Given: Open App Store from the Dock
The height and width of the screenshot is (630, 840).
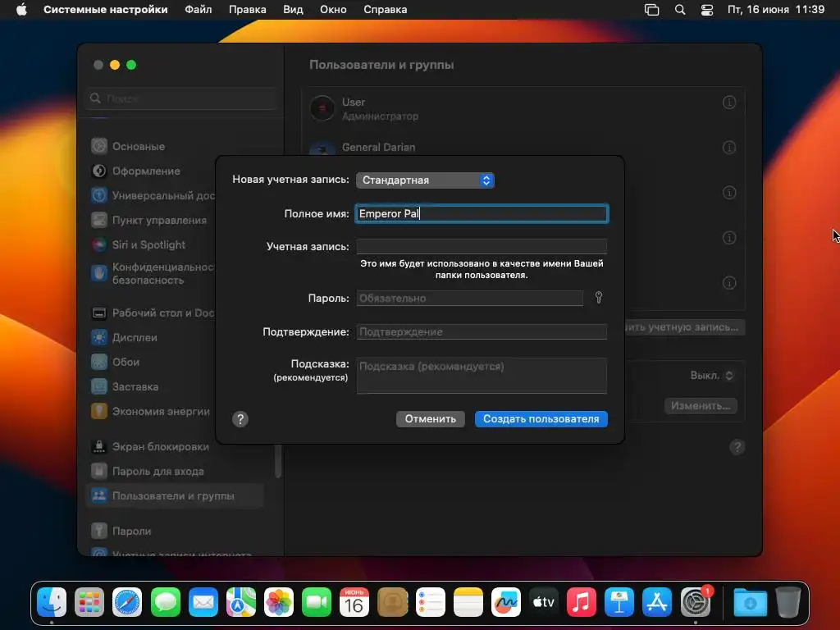Looking at the screenshot, I should (657, 603).
